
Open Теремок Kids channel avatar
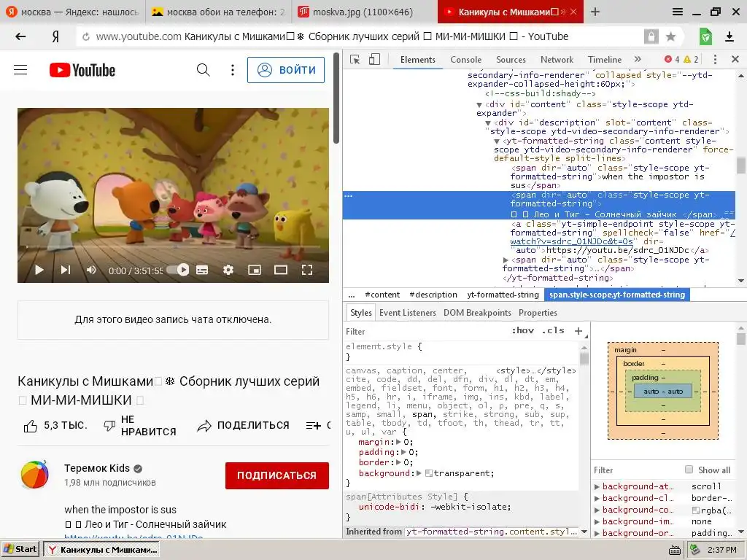click(35, 474)
